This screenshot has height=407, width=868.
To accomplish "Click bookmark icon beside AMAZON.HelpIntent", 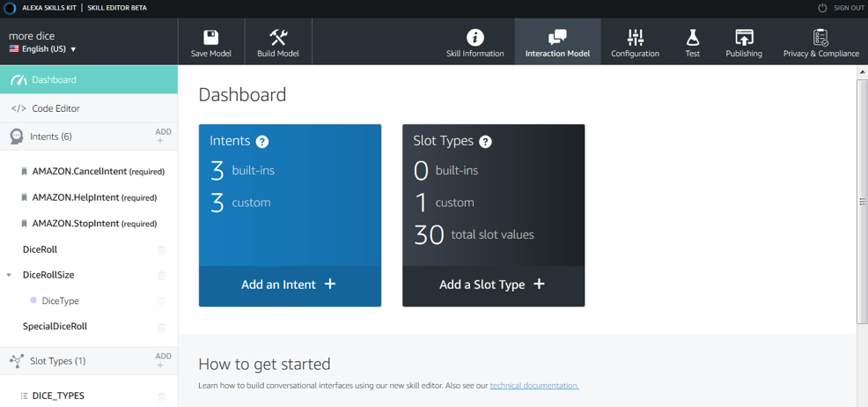I will [x=24, y=197].
